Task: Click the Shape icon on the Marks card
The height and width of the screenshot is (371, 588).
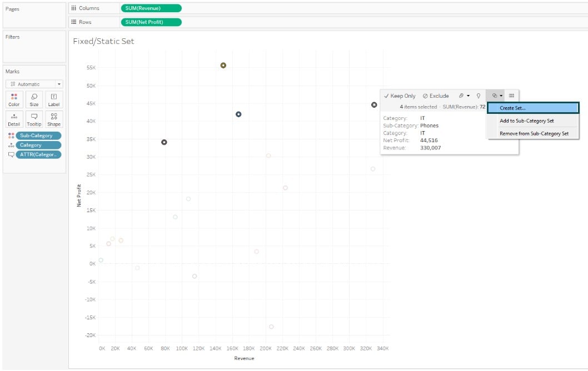Action: (x=53, y=118)
